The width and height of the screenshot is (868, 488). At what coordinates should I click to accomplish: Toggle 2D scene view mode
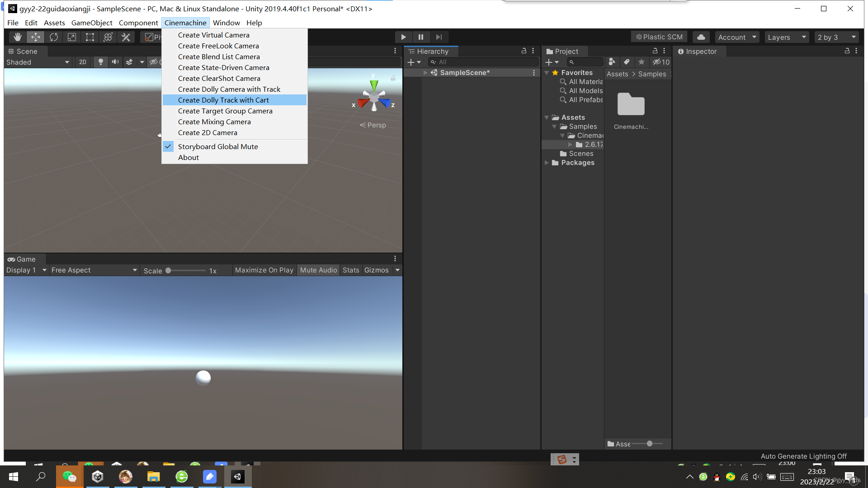pyautogui.click(x=82, y=62)
